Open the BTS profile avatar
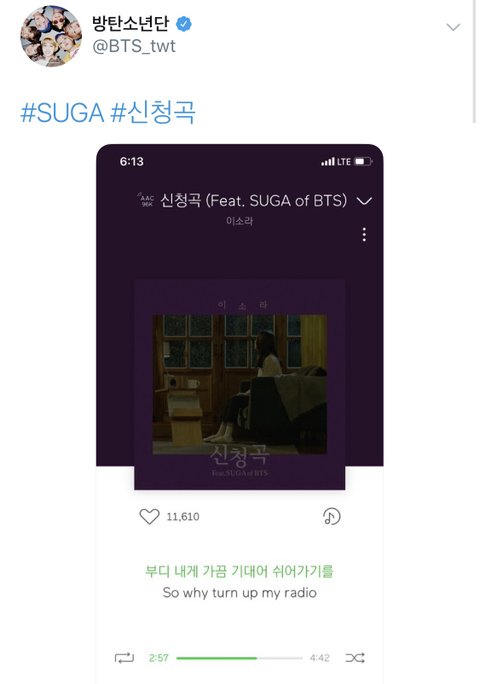The image size is (480, 684). 51,36
